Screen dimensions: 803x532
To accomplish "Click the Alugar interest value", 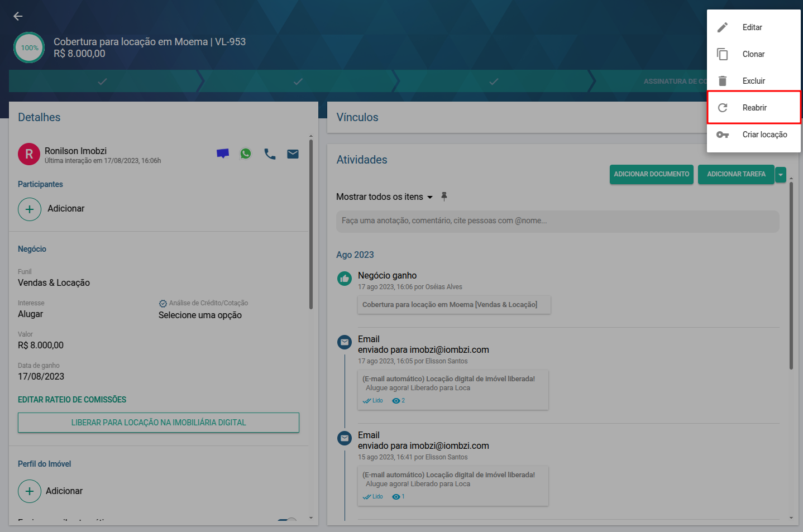I will tap(30, 314).
